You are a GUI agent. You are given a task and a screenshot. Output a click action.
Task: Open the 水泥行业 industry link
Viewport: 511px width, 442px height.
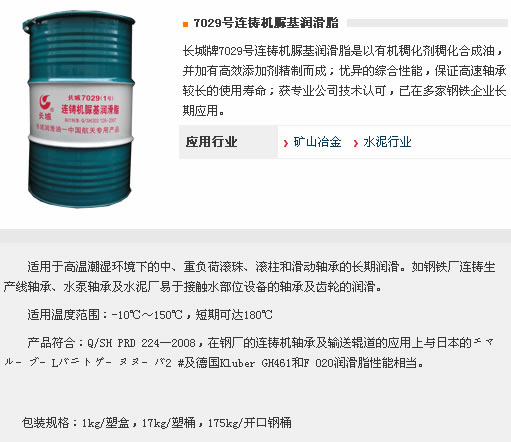(387, 142)
